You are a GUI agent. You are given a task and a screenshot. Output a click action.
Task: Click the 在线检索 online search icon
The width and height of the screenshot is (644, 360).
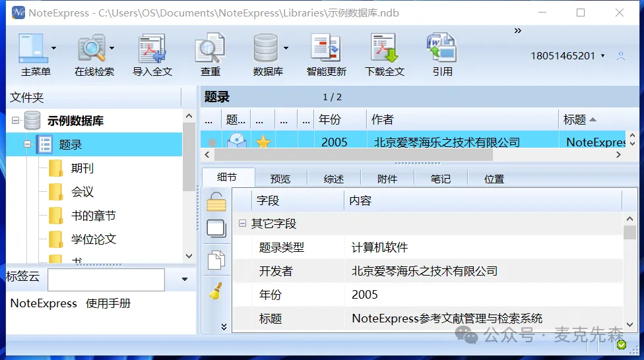(x=91, y=48)
